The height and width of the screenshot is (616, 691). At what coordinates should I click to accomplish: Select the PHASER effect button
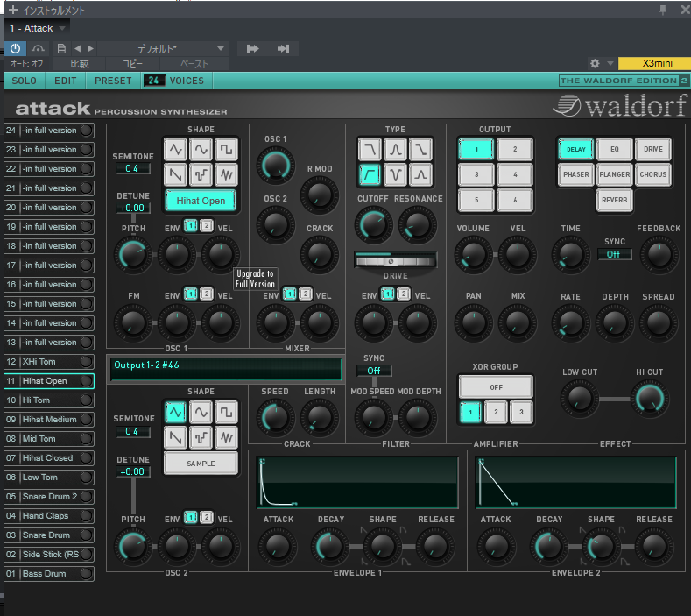pyautogui.click(x=576, y=174)
